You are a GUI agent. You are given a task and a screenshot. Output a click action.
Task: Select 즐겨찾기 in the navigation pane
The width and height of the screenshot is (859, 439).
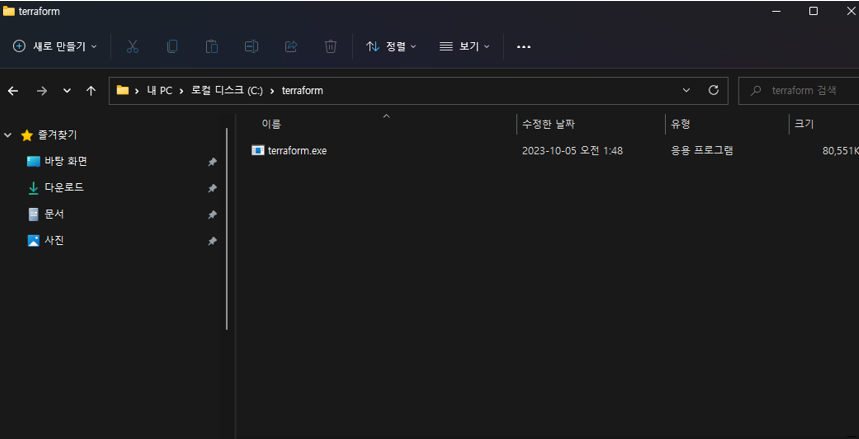57,135
